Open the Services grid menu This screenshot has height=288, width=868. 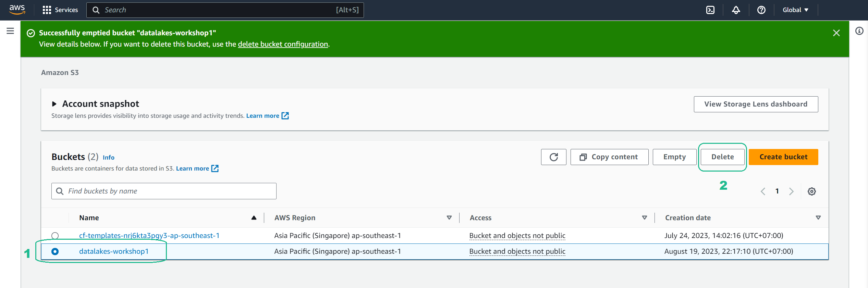pos(47,10)
